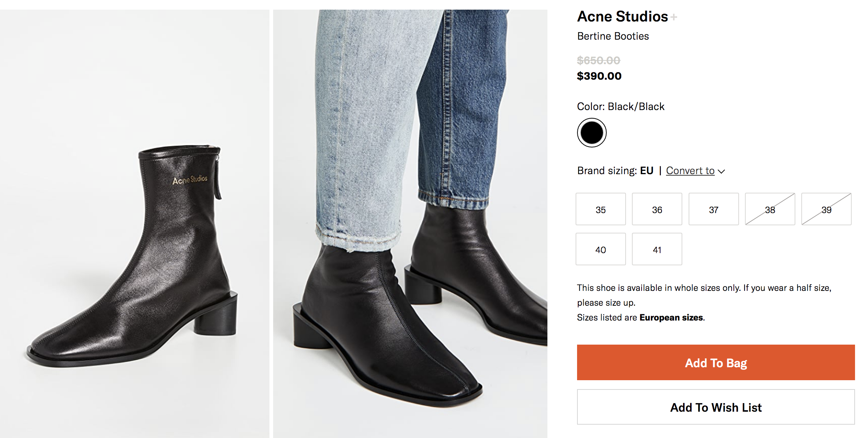Click the unavailable size 39 box
This screenshot has width=868, height=438.
(x=826, y=209)
